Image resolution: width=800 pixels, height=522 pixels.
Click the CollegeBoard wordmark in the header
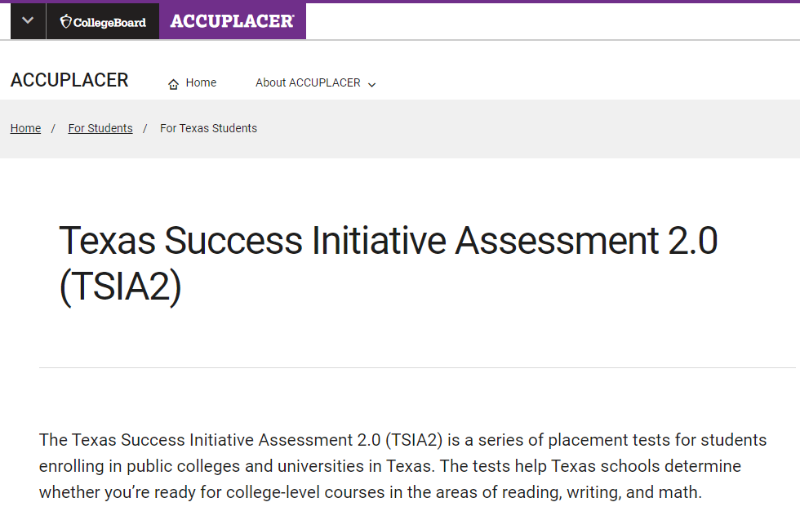(109, 22)
